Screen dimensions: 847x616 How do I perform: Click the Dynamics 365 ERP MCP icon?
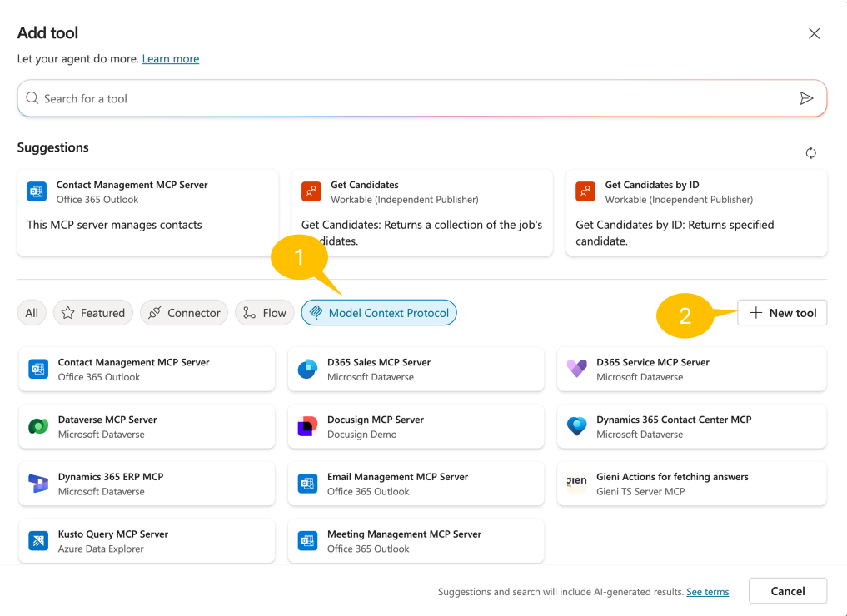point(38,484)
